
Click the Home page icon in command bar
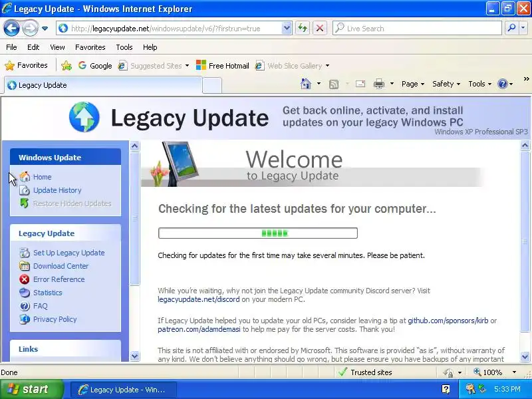click(x=306, y=84)
